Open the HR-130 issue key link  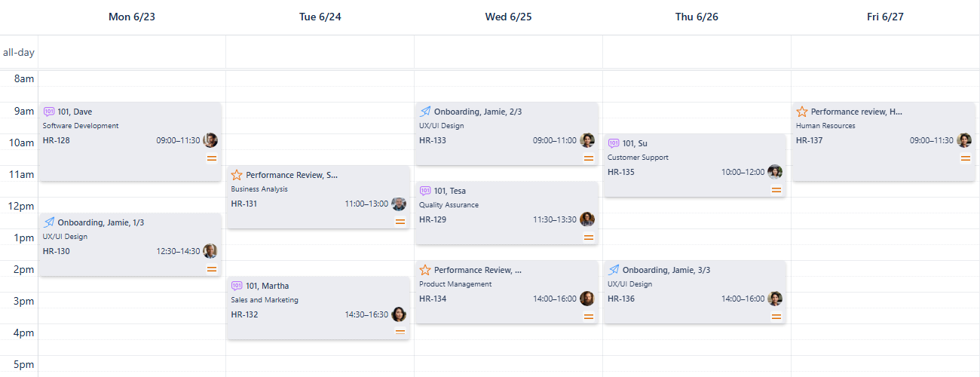coord(57,251)
